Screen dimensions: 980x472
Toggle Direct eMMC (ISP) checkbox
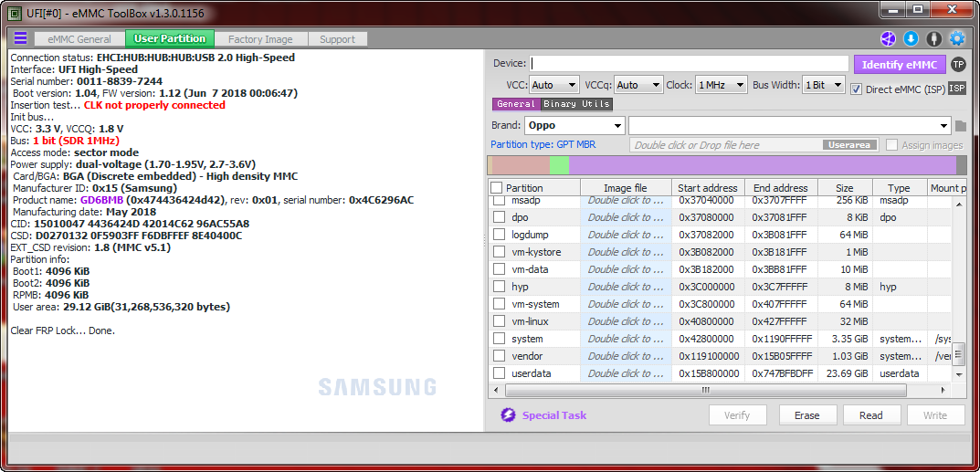(857, 89)
